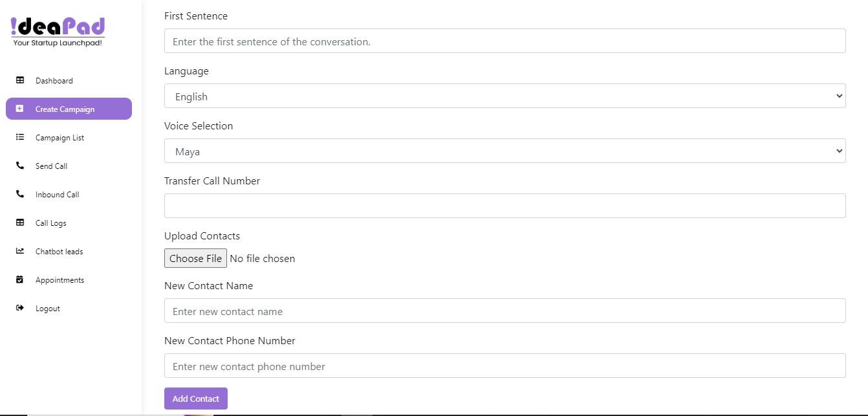Viewport: 868px width, 416px height.
Task: Open the Campaign List menu item
Action: click(x=60, y=138)
